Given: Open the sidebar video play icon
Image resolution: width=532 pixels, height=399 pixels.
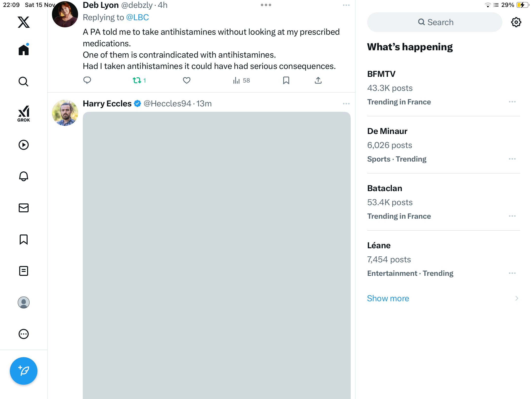Looking at the screenshot, I should point(24,145).
